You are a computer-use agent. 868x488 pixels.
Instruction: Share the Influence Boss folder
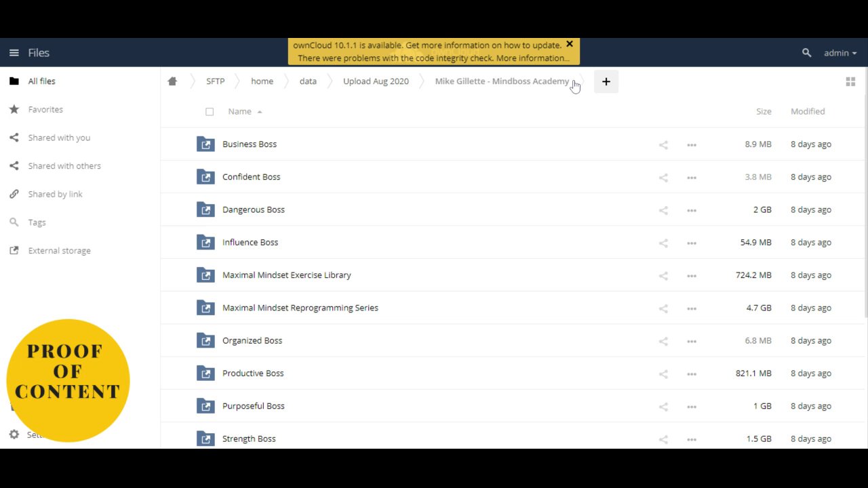click(663, 243)
